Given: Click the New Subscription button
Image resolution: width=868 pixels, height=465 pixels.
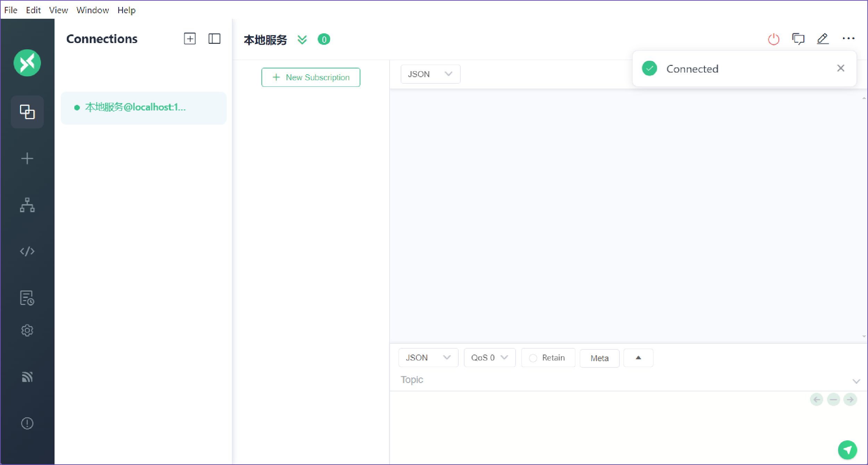Looking at the screenshot, I should point(311,77).
